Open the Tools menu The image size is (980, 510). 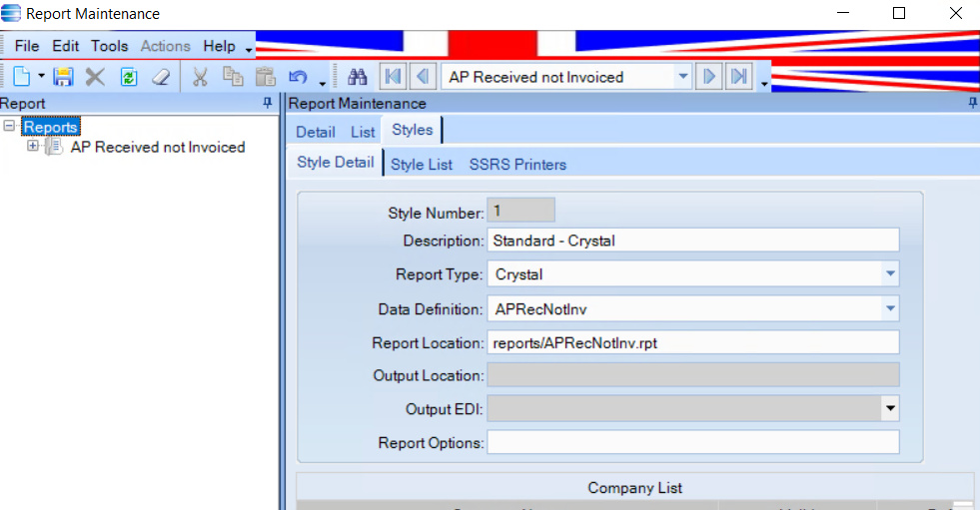[109, 46]
